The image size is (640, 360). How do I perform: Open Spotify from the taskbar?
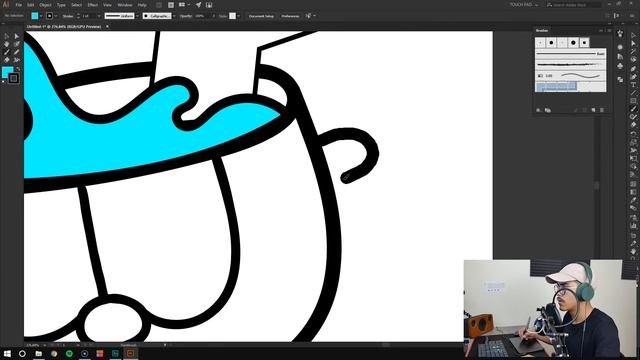tap(69, 353)
